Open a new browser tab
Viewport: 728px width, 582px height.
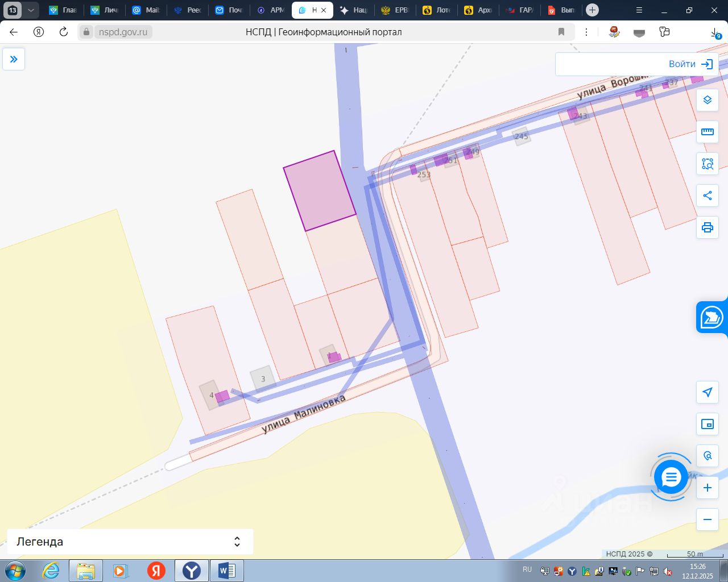click(x=592, y=10)
